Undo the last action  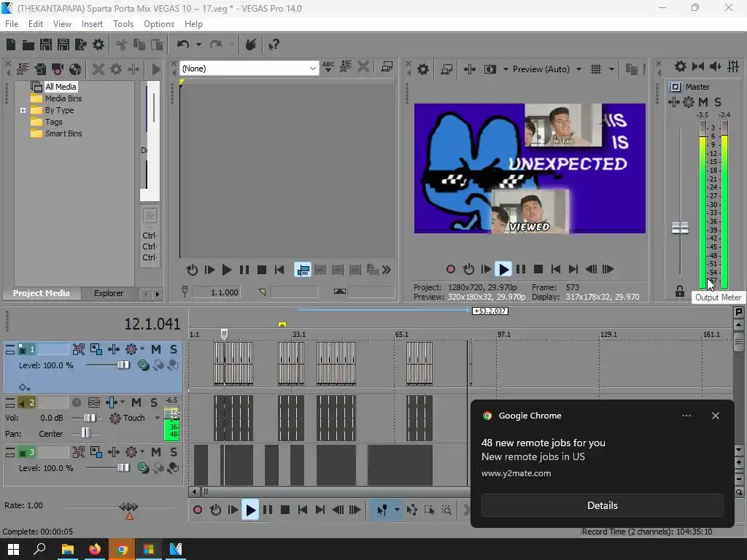pyautogui.click(x=183, y=44)
